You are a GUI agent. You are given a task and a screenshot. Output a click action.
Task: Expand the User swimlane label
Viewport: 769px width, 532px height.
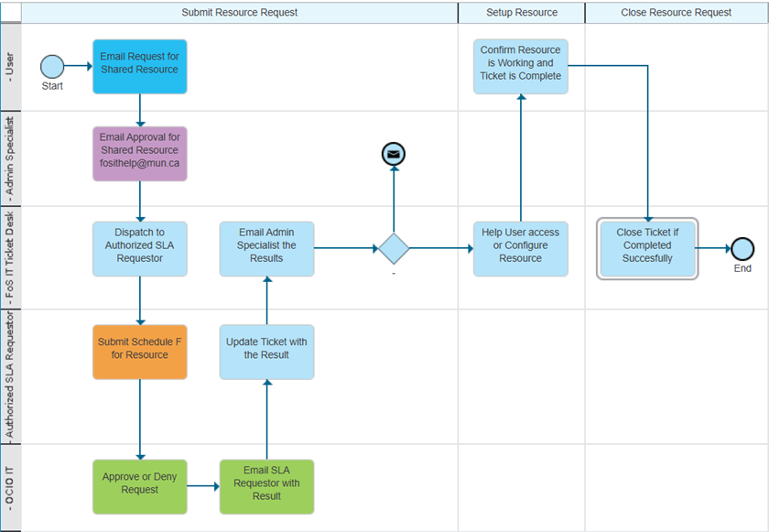pyautogui.click(x=10, y=66)
